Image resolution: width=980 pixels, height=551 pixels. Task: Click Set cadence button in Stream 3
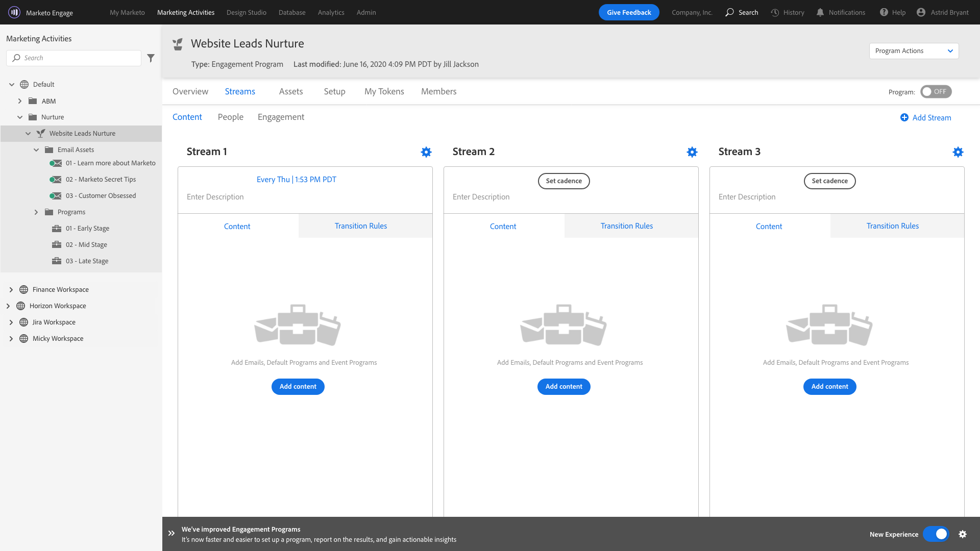[829, 180]
